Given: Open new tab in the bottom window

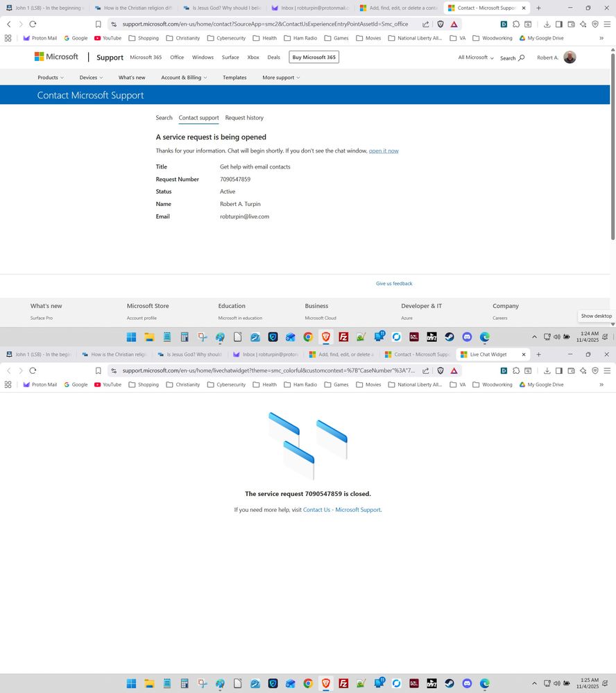Looking at the screenshot, I should point(539,354).
